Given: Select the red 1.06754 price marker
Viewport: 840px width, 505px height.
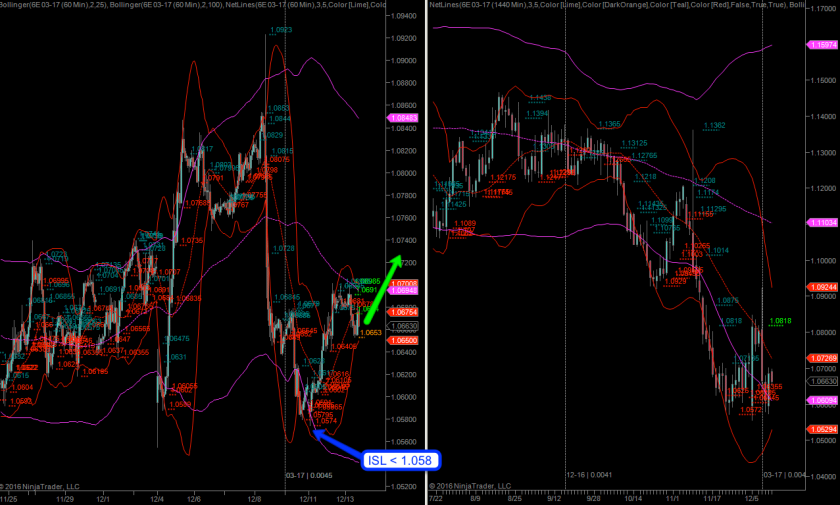Looking at the screenshot, I should click(404, 312).
